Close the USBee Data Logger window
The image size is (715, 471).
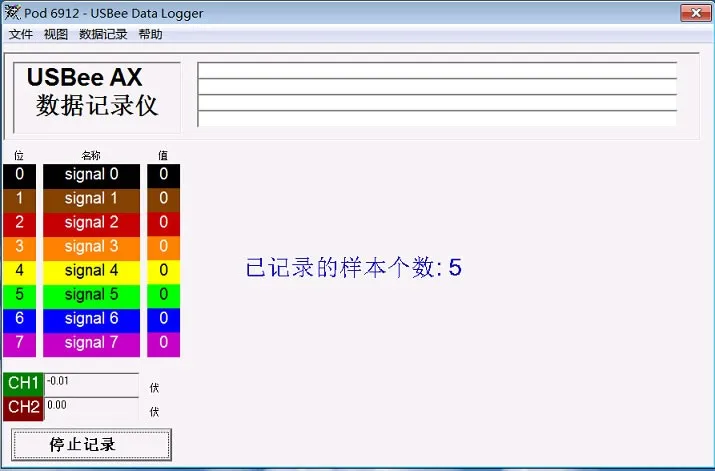[695, 13]
